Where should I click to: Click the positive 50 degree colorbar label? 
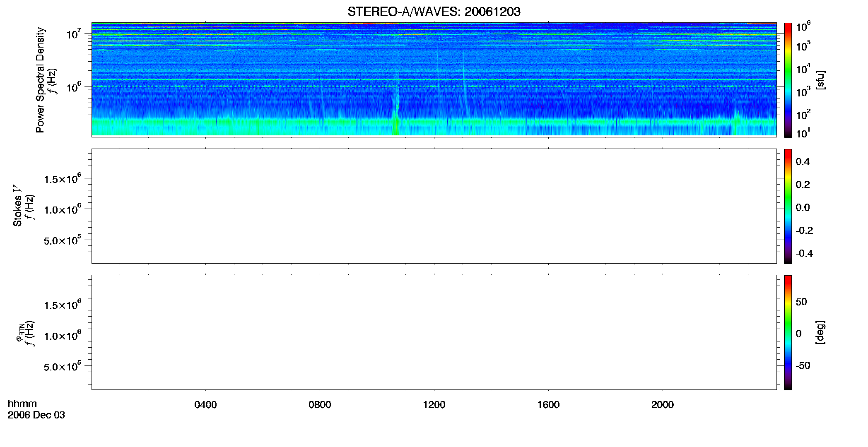pyautogui.click(x=801, y=302)
